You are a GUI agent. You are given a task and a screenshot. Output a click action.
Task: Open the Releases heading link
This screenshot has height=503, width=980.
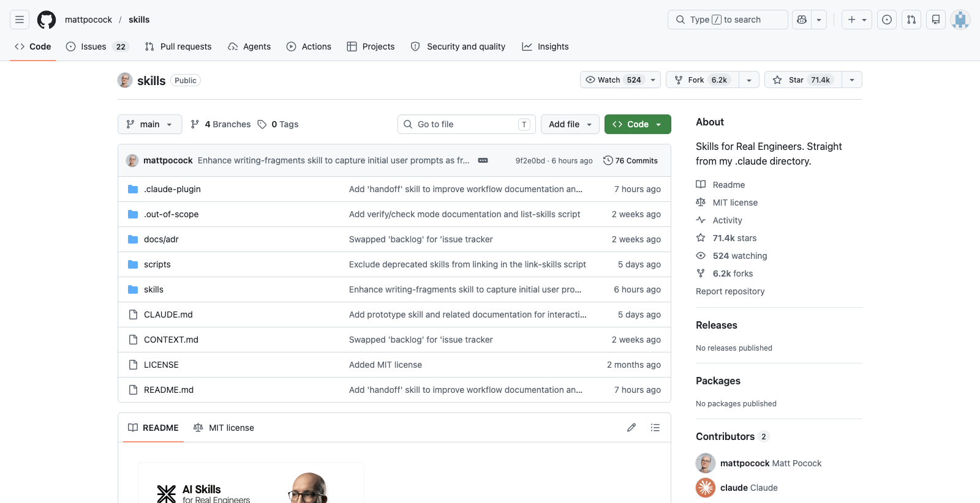tap(717, 325)
